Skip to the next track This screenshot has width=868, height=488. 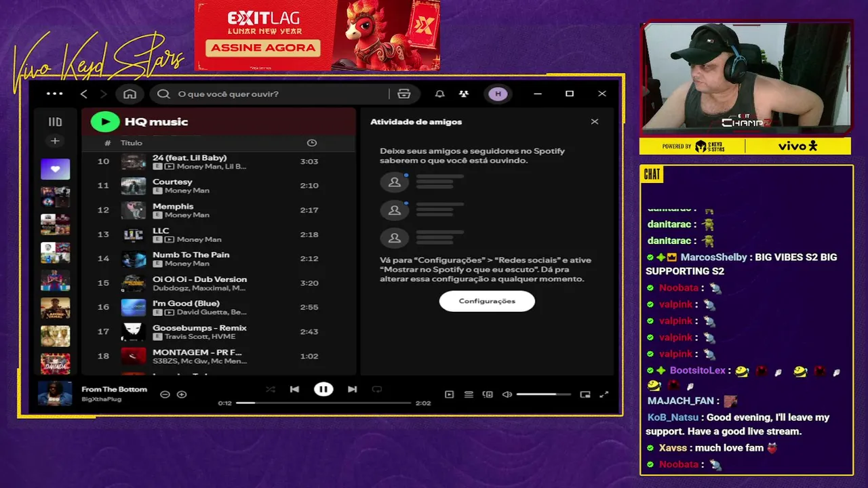[352, 389]
